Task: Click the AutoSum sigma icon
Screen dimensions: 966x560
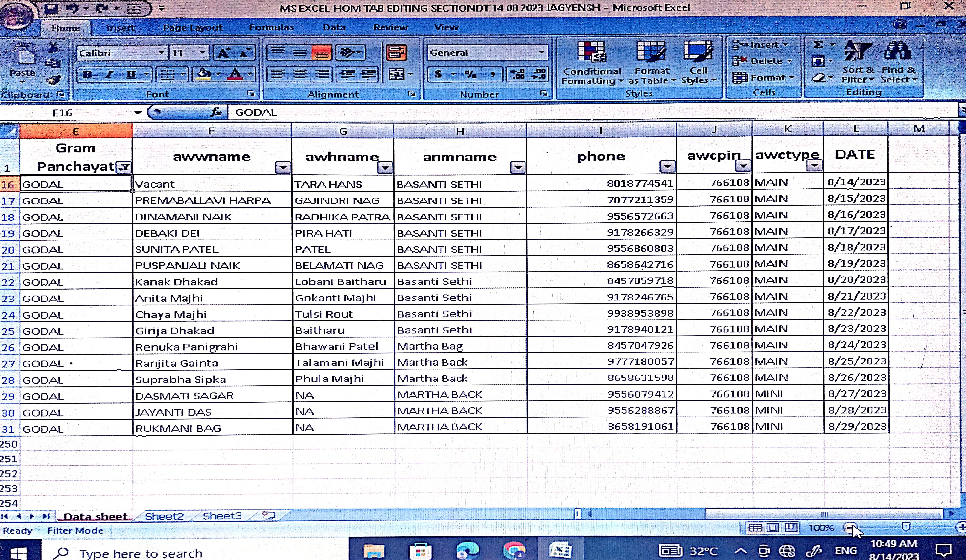Action: [x=818, y=45]
